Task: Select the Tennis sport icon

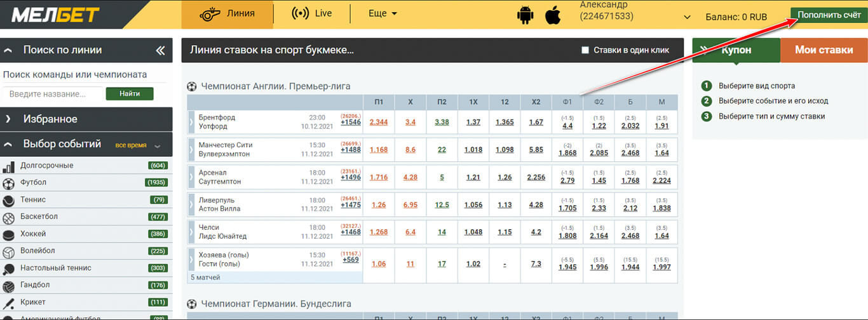Action: tap(9, 201)
